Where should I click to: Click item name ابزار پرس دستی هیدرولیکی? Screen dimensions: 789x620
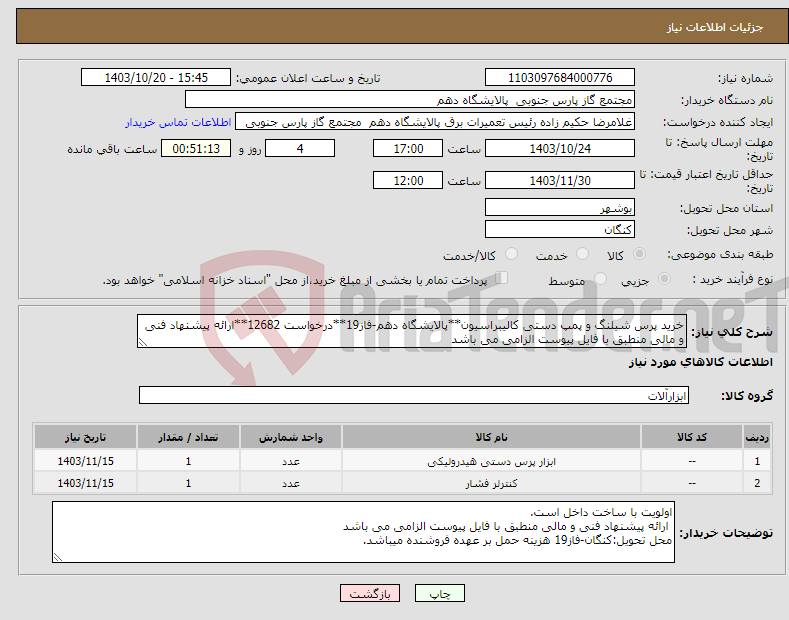tap(491, 461)
